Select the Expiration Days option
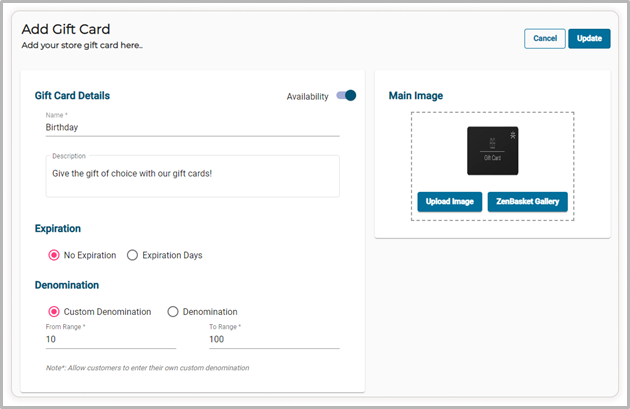 pos(132,255)
